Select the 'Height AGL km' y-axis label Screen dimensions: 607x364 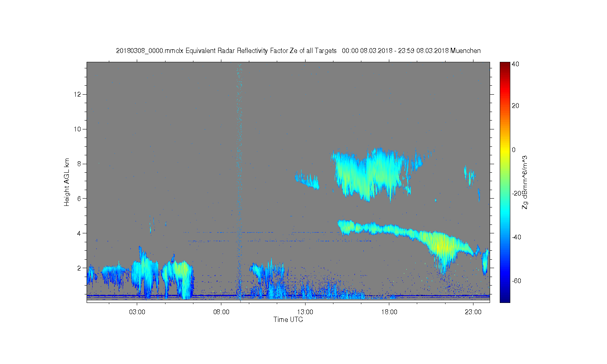point(67,182)
